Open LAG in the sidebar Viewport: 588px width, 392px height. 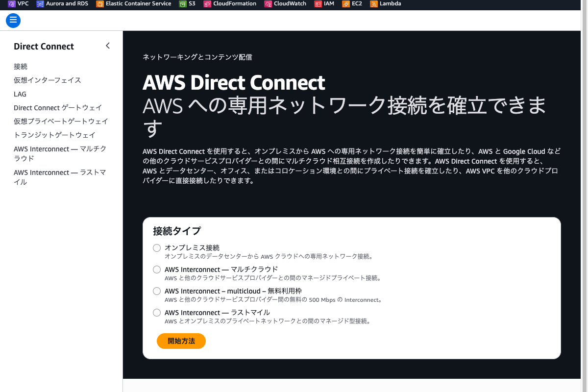tap(20, 94)
